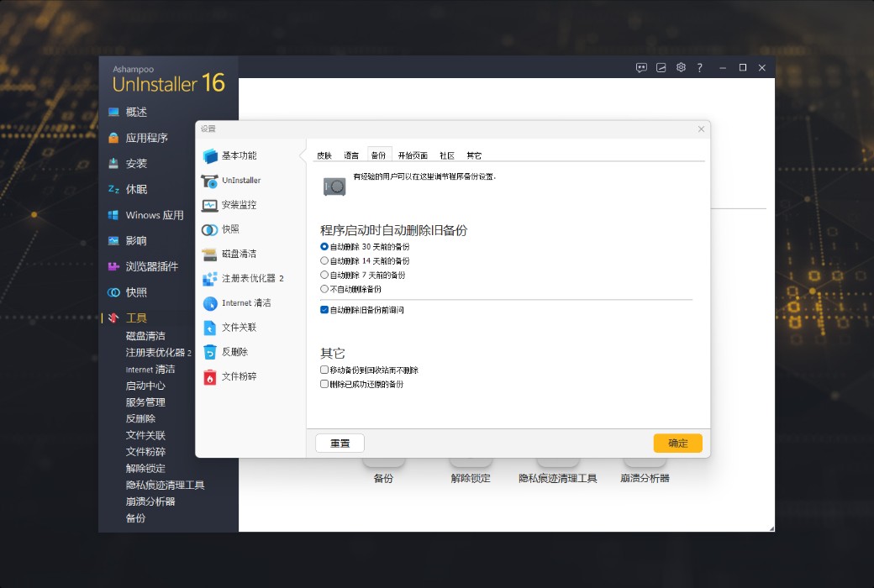Open 磁盘清洁 under 工具 in sidebar

pyautogui.click(x=145, y=336)
